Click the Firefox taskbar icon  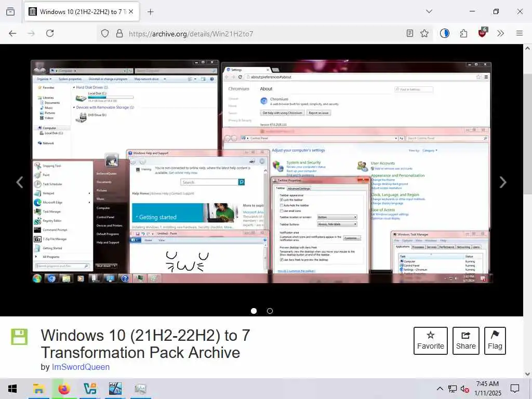click(x=64, y=389)
